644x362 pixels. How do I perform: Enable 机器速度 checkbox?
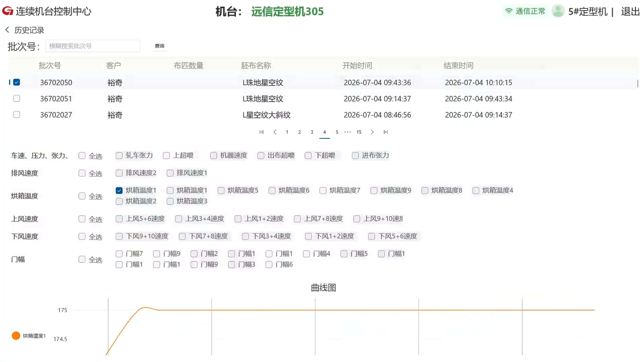click(214, 156)
